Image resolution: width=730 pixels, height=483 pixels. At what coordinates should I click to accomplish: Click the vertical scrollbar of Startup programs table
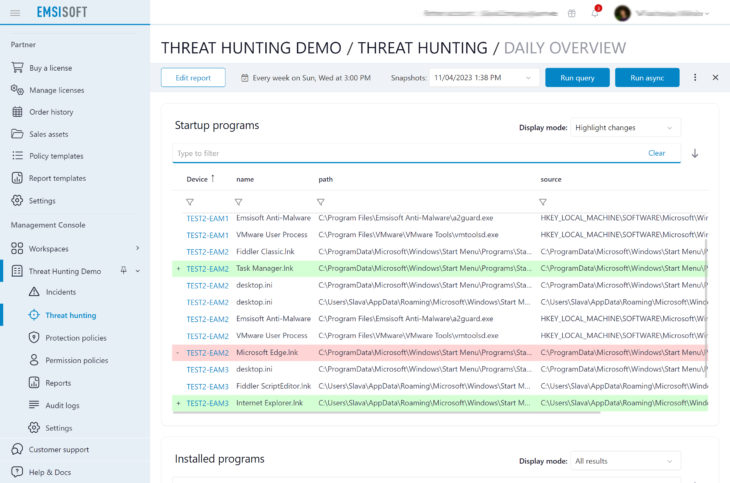707,307
